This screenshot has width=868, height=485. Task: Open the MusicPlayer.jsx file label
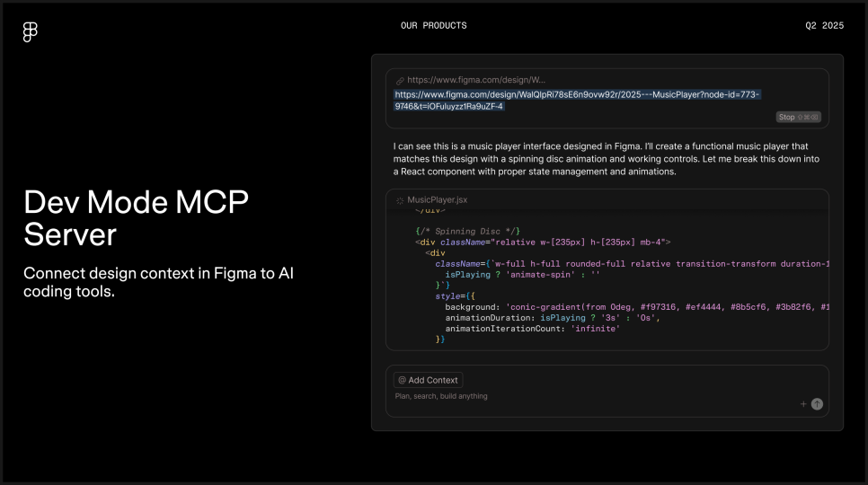pyautogui.click(x=438, y=199)
